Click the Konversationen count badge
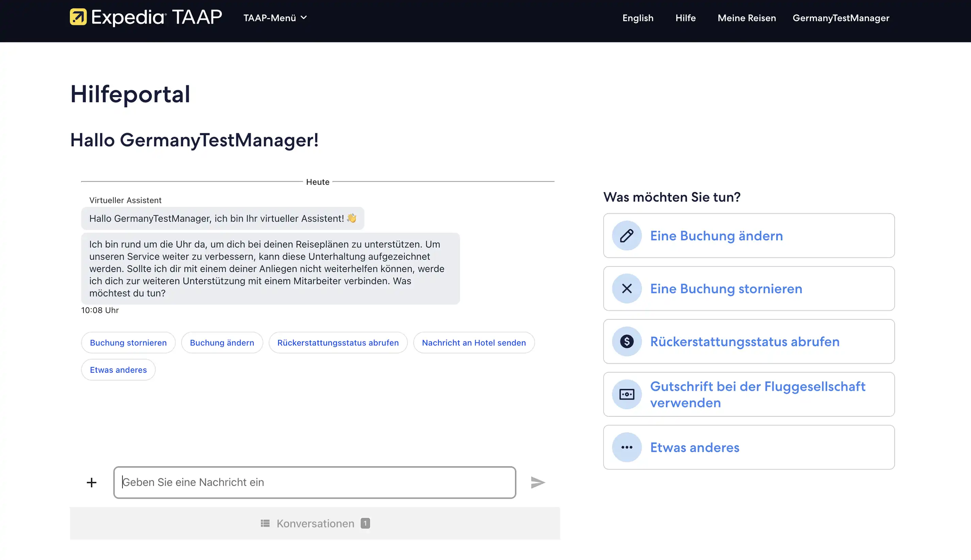This screenshot has width=971, height=560. 365,523
